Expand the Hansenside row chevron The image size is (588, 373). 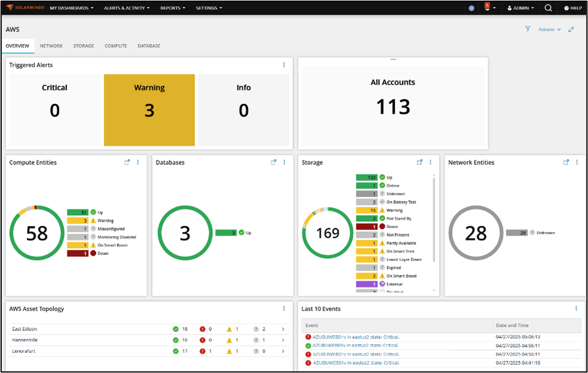283,340
